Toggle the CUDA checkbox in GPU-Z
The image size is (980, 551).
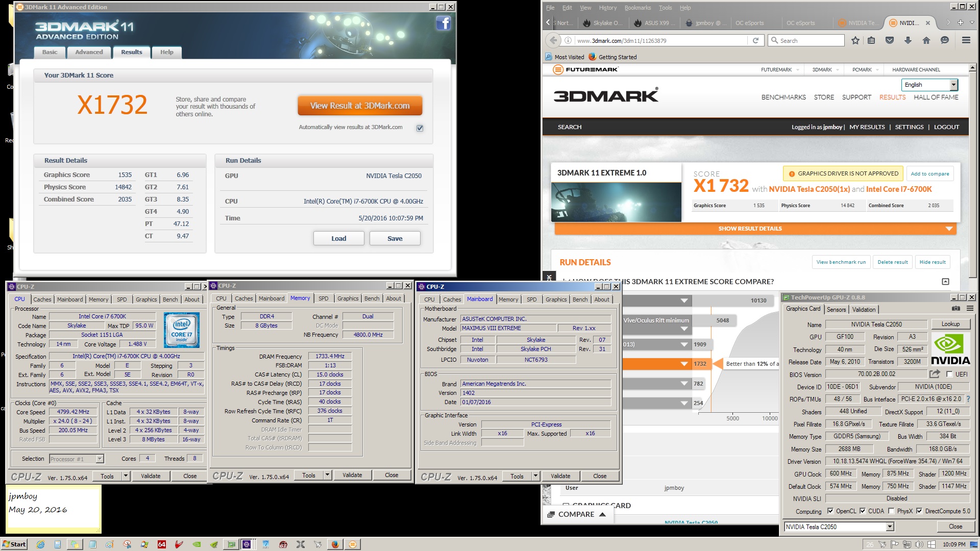(863, 511)
